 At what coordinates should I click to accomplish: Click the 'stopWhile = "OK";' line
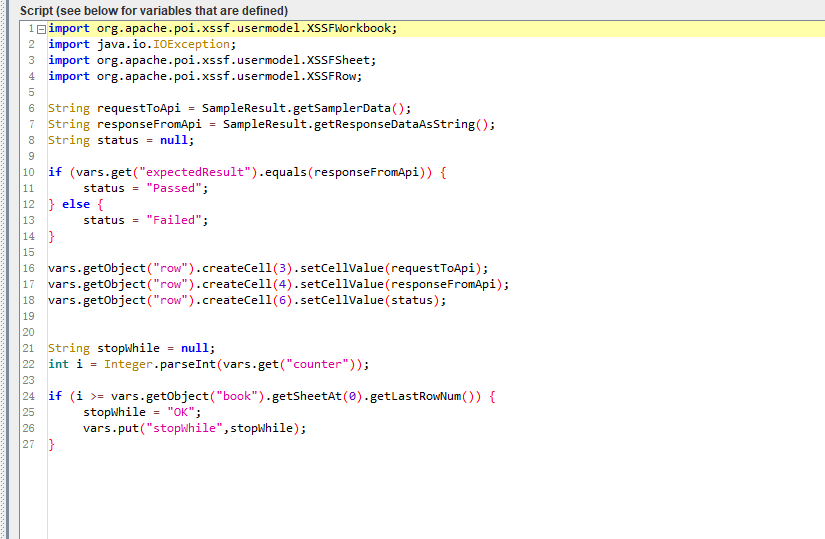pyautogui.click(x=142, y=412)
